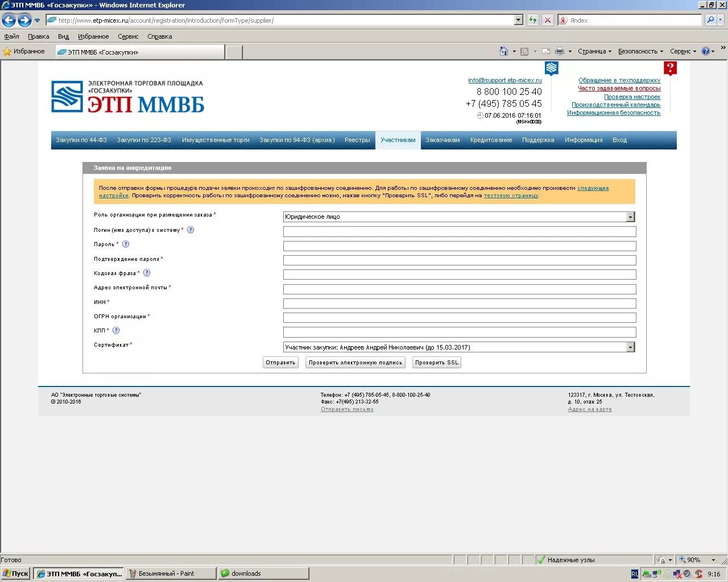Go to Закупки по 44-ФЗ section
728x582 pixels.
coord(81,140)
